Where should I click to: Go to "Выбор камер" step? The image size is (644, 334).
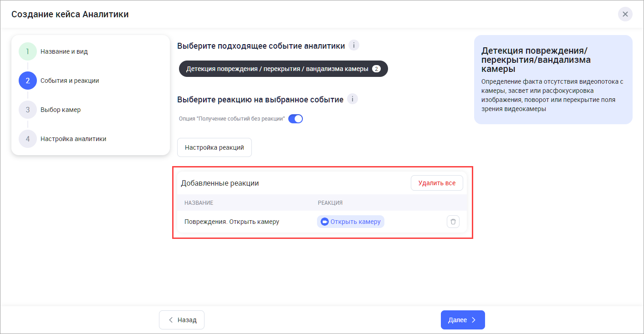point(61,110)
